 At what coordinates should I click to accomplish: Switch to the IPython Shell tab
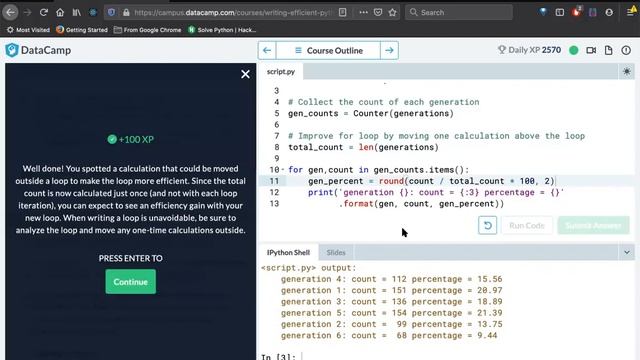[288, 253]
